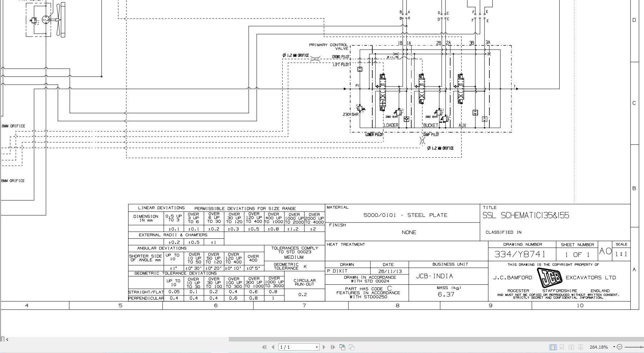Return to the previous view
Image resolution: width=644 pixels, height=353 pixels.
(x=342, y=347)
